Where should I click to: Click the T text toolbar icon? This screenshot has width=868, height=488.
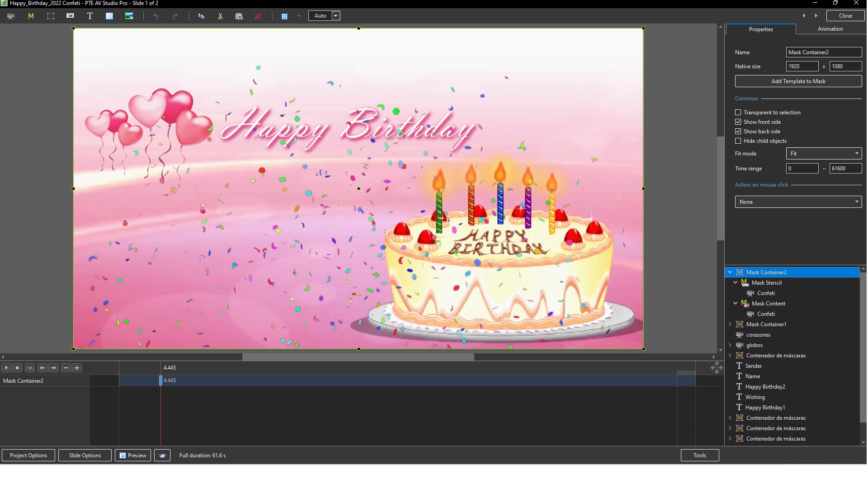[90, 16]
